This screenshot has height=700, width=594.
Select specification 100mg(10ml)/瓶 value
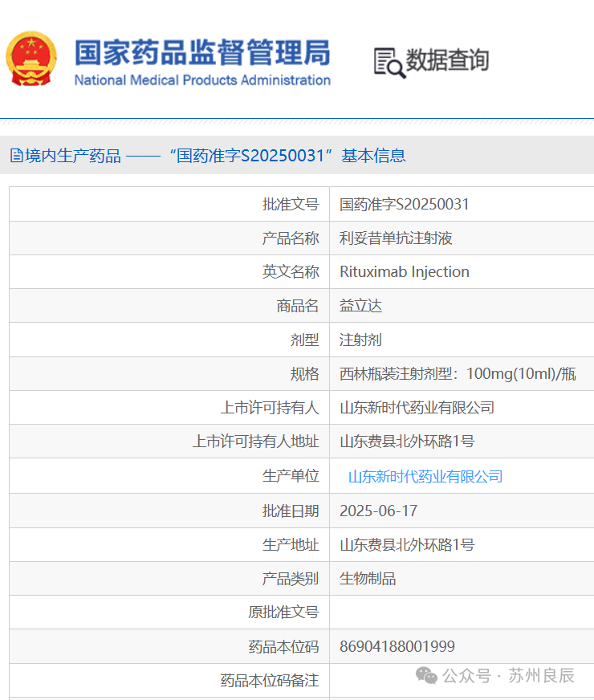(458, 373)
